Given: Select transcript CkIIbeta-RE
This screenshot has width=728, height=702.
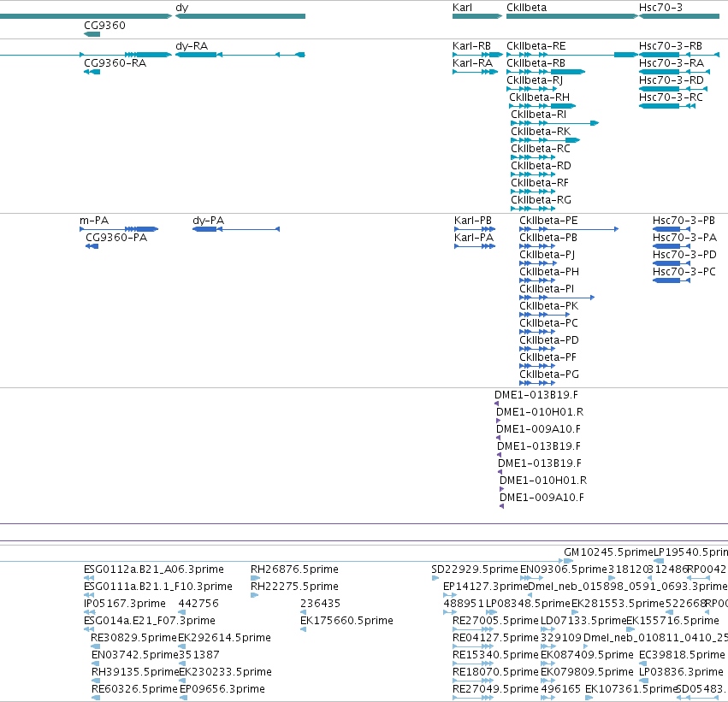Looking at the screenshot, I should 536,46.
